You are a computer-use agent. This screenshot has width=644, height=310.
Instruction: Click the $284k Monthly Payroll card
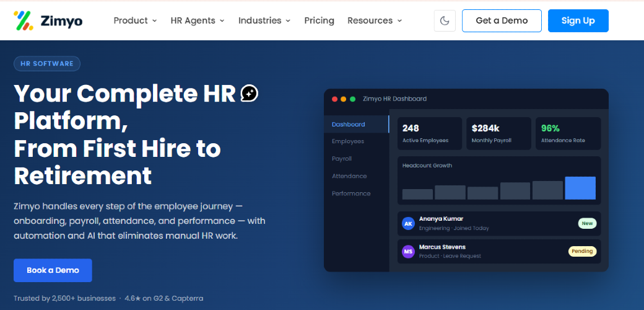[498, 134]
